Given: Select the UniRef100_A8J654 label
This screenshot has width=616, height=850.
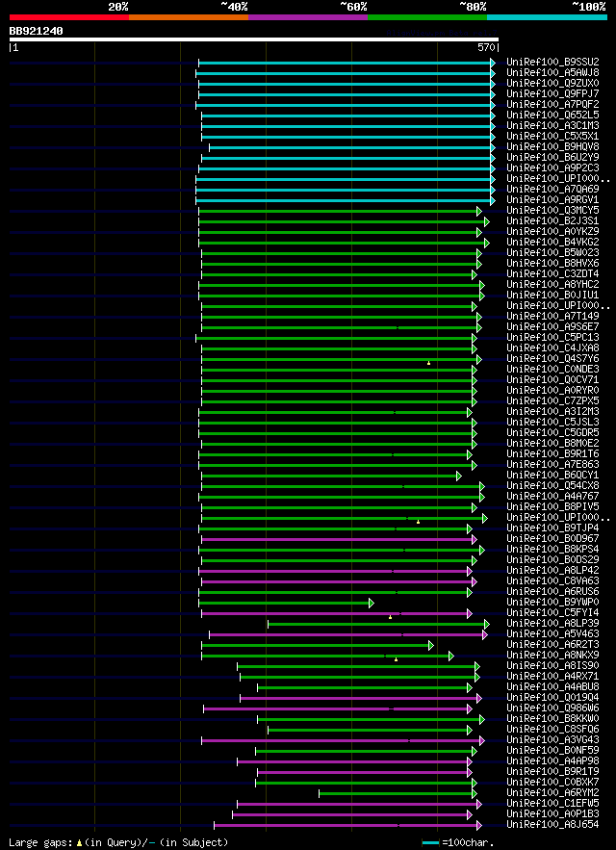Looking at the screenshot, I should (552, 825).
